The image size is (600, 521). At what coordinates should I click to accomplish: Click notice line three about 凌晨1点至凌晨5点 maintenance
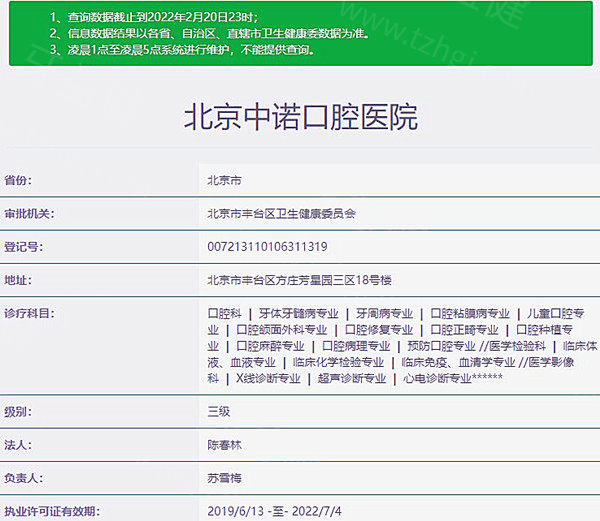[182, 50]
